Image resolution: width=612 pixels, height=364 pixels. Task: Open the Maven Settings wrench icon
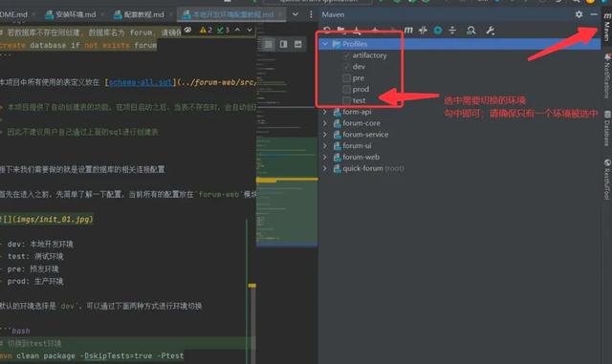point(491,30)
